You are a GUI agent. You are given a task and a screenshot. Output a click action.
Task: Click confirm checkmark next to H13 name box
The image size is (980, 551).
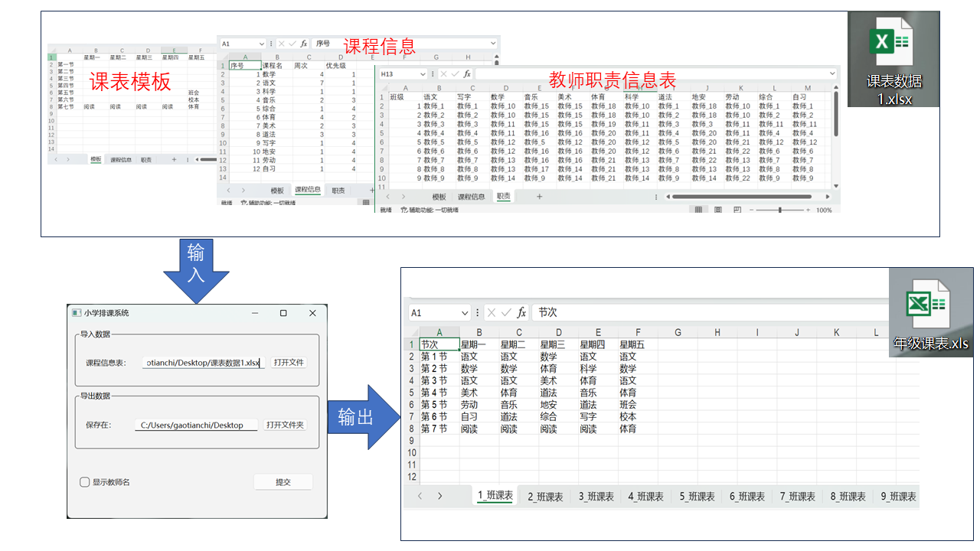click(x=456, y=74)
